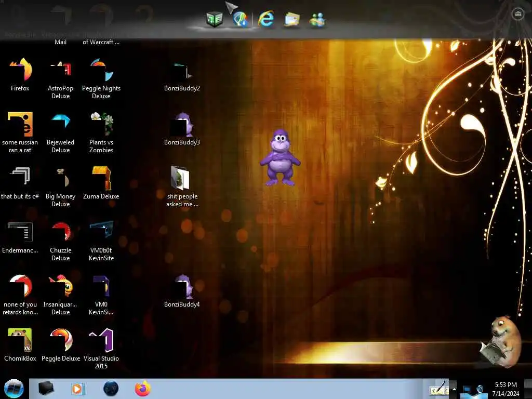Open the globe with download arrow dock icon

click(240, 19)
